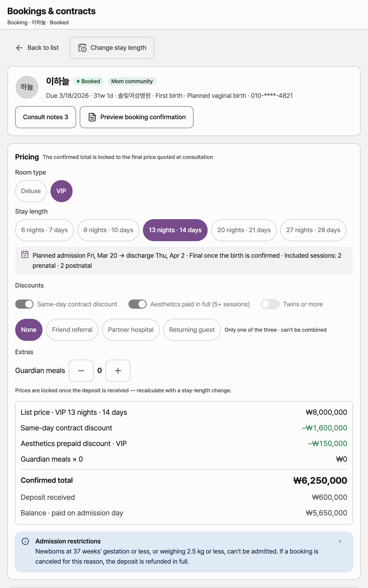Dismiss the Admission restrictions notice
Screen dimensions: 368x588
click(x=340, y=541)
